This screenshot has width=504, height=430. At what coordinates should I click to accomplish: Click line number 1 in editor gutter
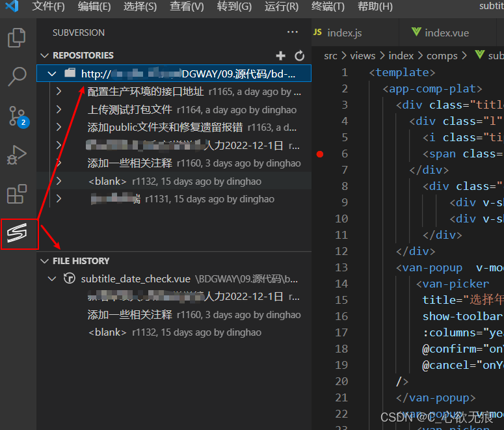pyautogui.click(x=345, y=72)
